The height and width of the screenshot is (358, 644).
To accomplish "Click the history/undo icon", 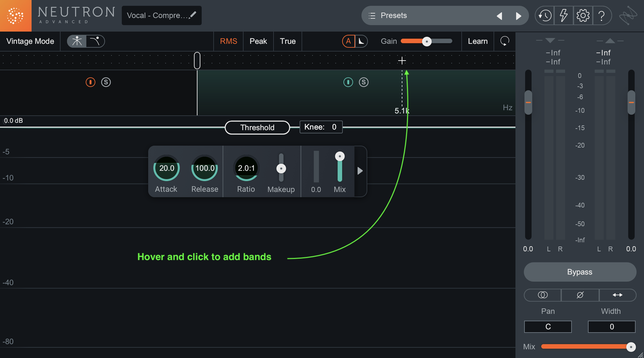I will click(x=543, y=15).
